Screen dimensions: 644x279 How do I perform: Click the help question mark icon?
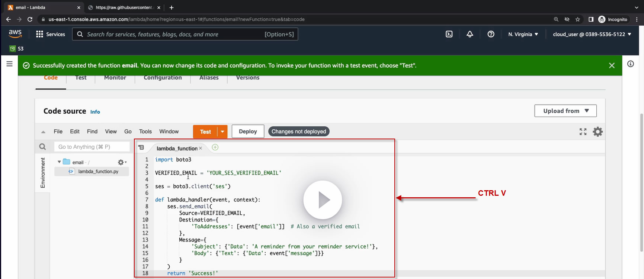(x=491, y=34)
